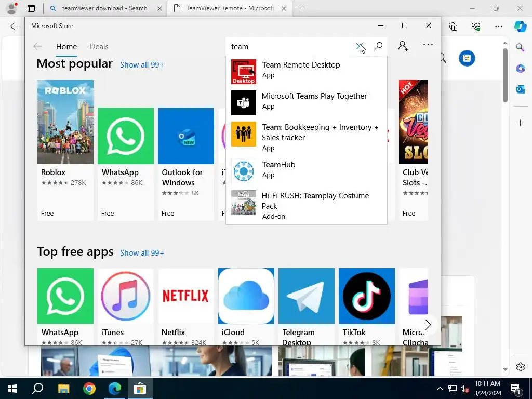Launch Google Chrome from taskbar
532x399 pixels.
(89, 389)
